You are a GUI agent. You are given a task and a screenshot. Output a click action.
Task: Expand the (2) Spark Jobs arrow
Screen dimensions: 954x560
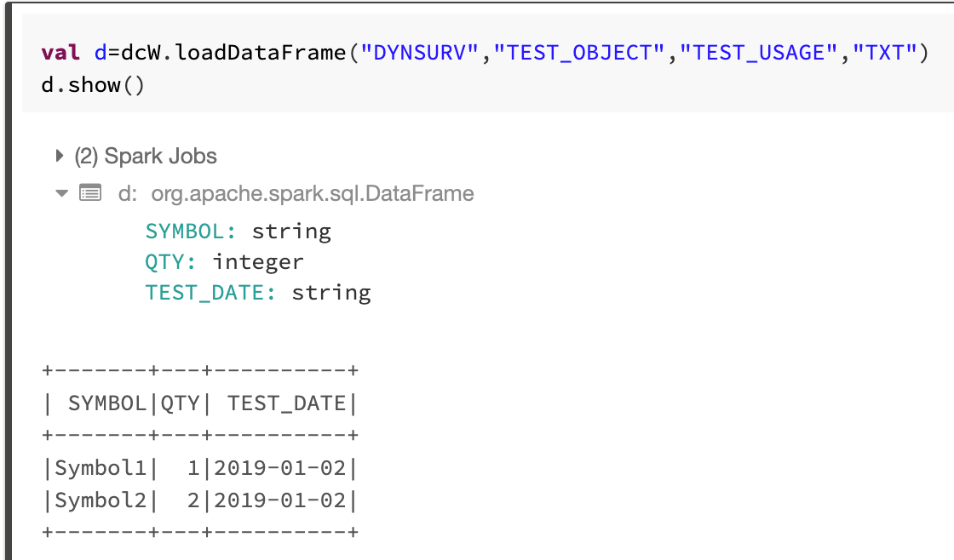tap(60, 156)
